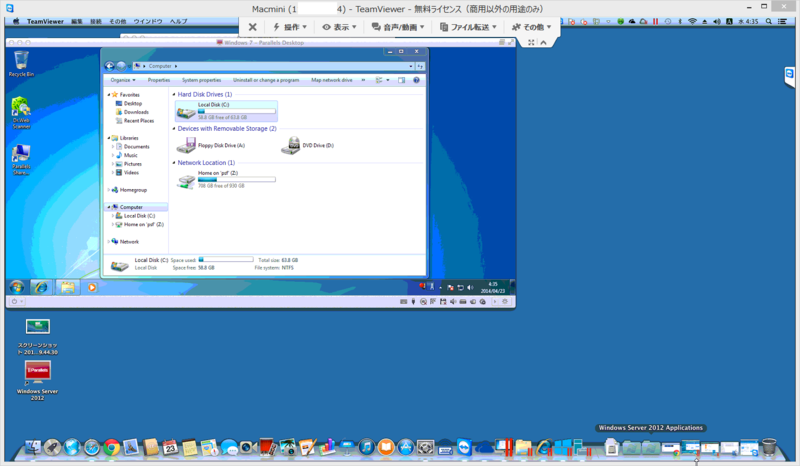Open the その他 extras dropdown
This screenshot has height=466, width=800.
(532, 27)
